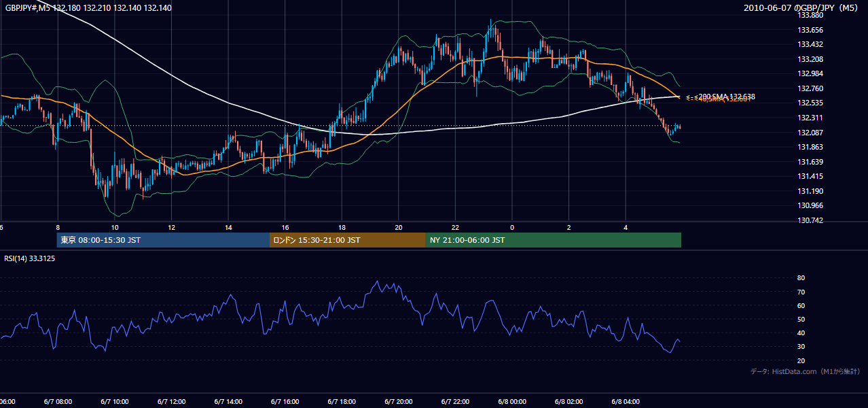Click the 6/7 18:00 time axis label
This screenshot has width=868, height=408.
342,401
